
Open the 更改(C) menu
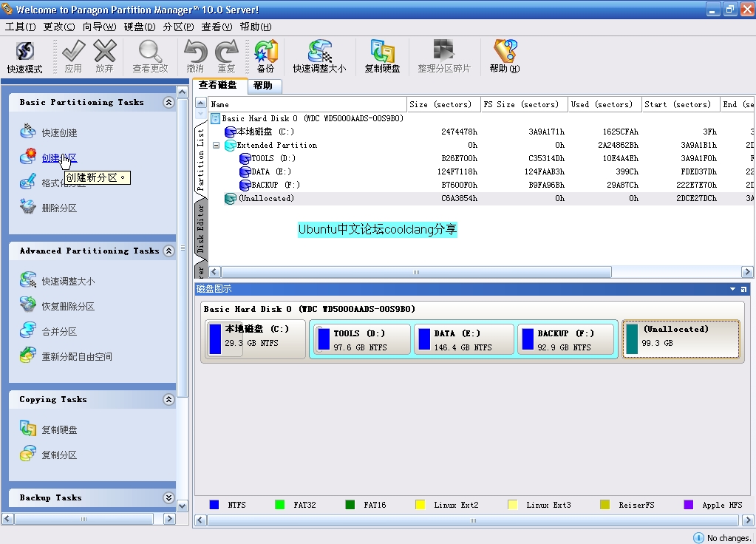59,27
